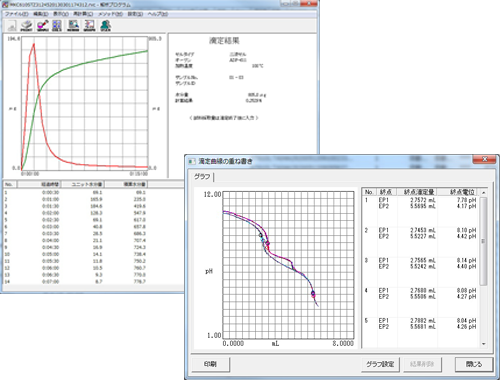
Task: Open the 設定(S) menu
Action: (x=135, y=14)
